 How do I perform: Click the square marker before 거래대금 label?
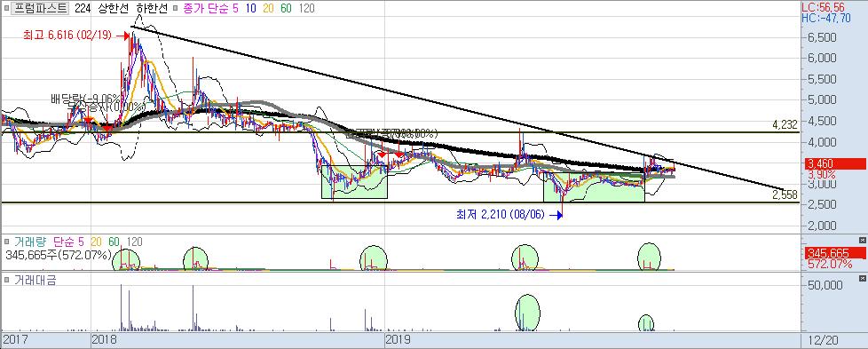[5, 281]
